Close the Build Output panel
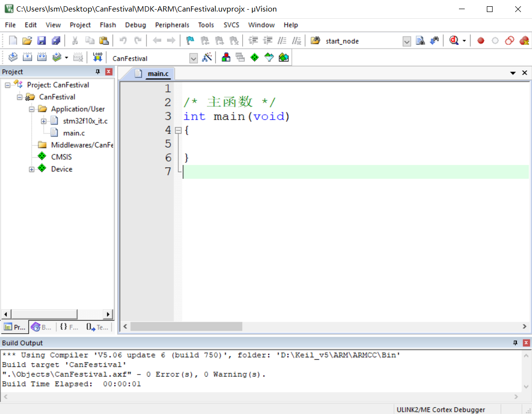 (x=526, y=343)
